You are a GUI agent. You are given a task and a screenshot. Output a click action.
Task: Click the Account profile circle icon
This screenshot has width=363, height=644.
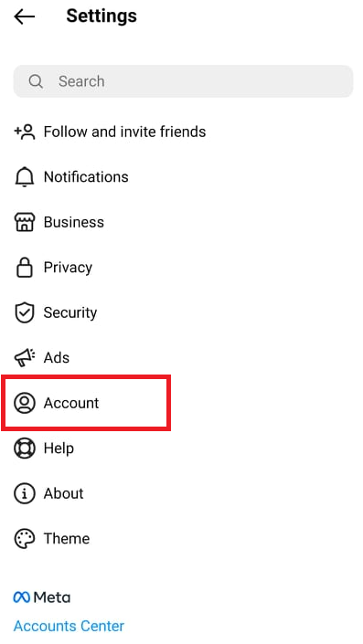click(25, 403)
